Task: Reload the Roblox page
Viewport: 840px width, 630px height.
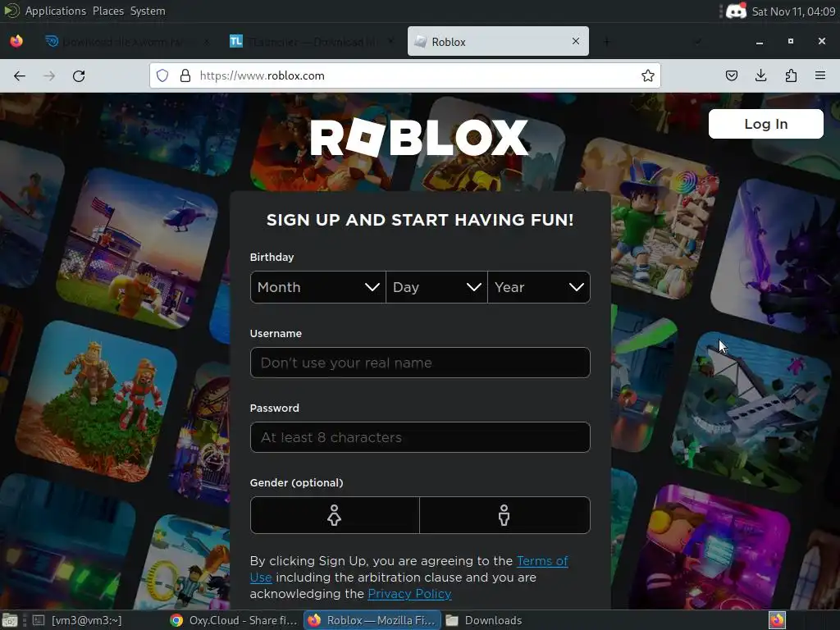Action: 79,76
